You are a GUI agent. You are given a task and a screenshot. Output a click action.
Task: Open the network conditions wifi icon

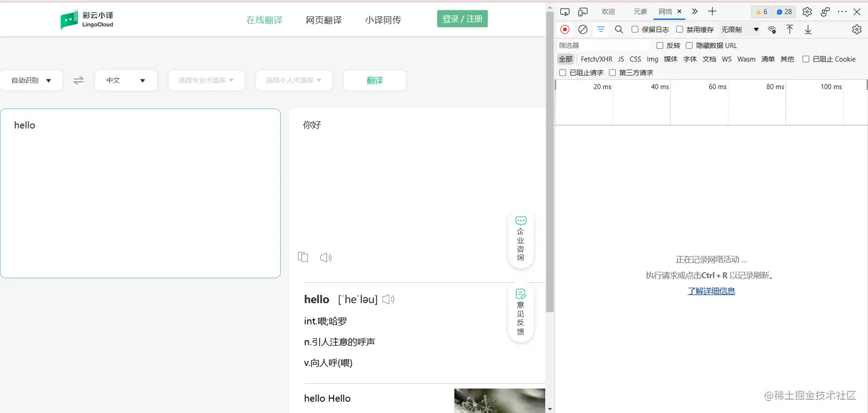tap(772, 29)
